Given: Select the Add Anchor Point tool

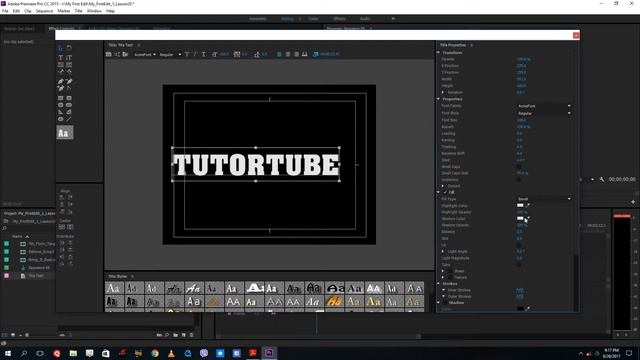Looking at the screenshot, I should (60, 88).
